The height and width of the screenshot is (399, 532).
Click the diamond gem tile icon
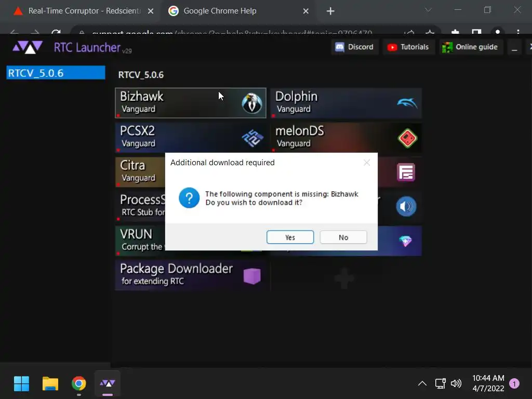coord(405,241)
